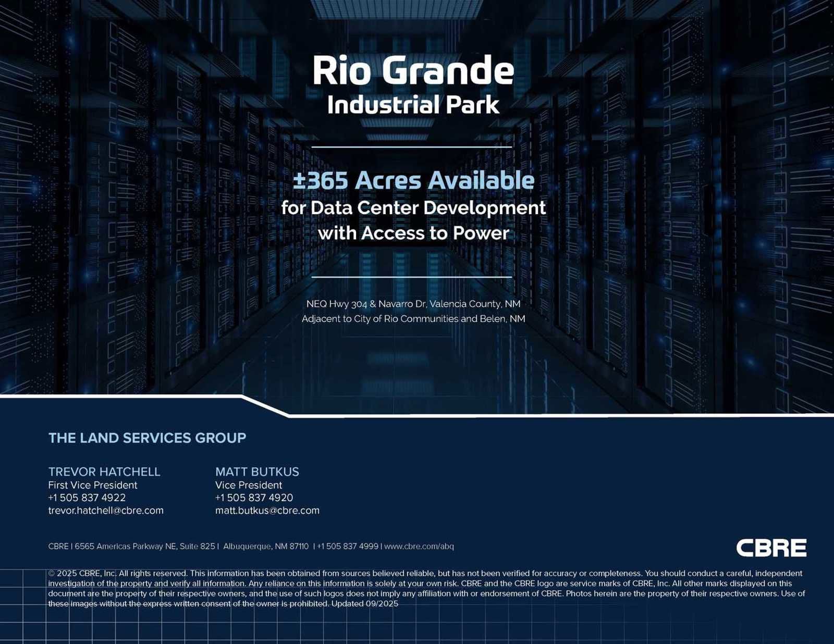This screenshot has height=644, width=834.
Task: Click the CBRE logo
Action: [x=770, y=548]
